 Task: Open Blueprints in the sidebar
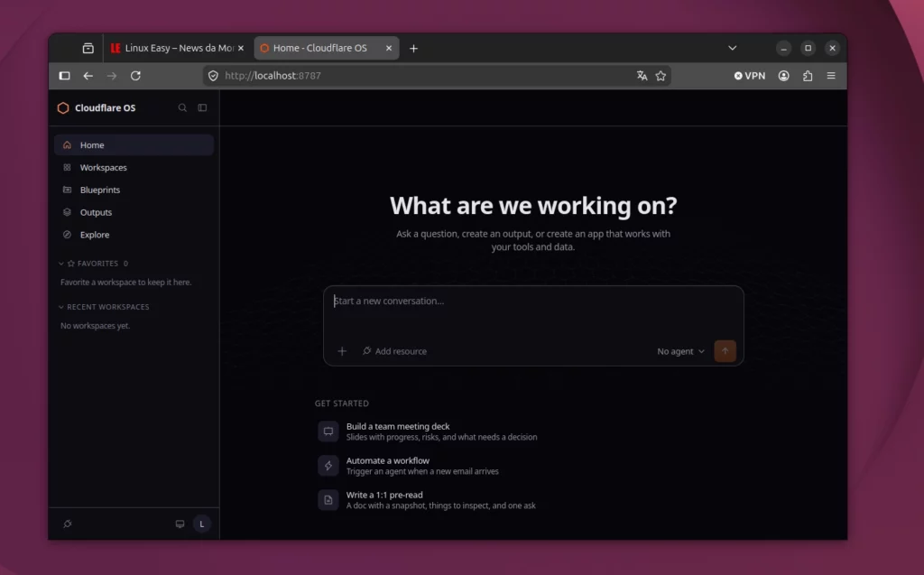[x=134, y=190]
